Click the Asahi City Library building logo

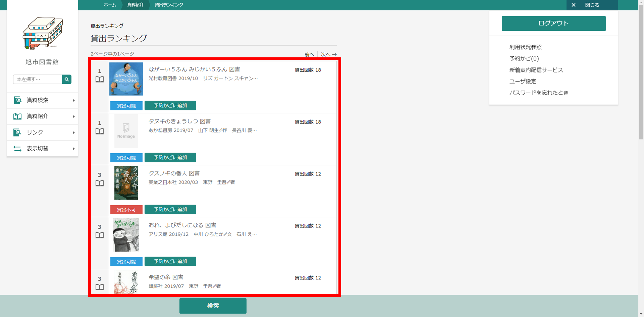43,33
